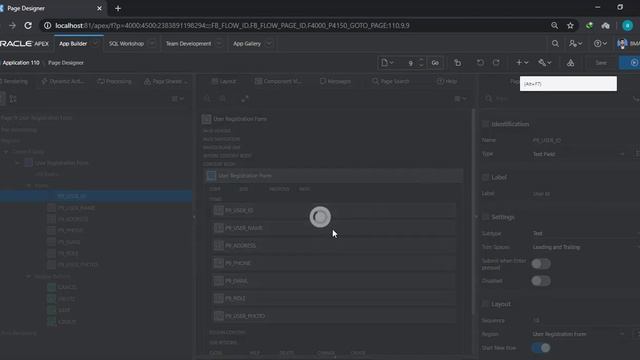The width and height of the screenshot is (640, 360).
Task: Switch to the Page Search tab
Action: [x=391, y=81]
